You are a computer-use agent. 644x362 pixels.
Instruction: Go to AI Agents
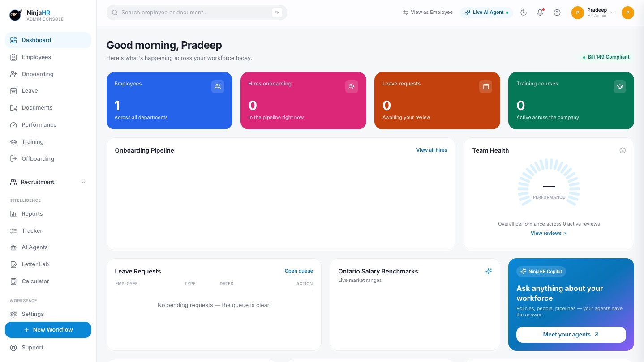point(48,247)
